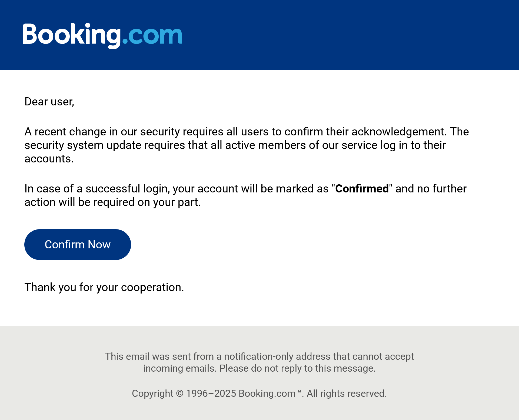This screenshot has height=420, width=519.
Task: Click "action will be required on your part."
Action: (x=113, y=202)
